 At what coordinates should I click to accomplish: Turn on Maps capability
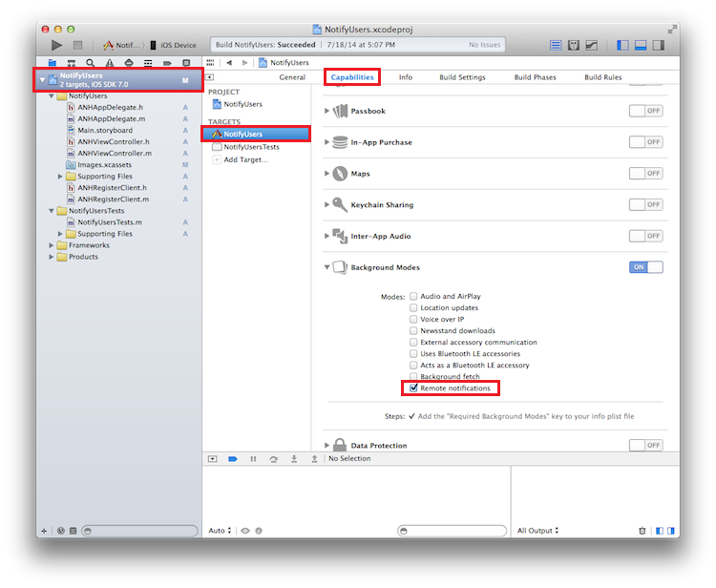(645, 174)
